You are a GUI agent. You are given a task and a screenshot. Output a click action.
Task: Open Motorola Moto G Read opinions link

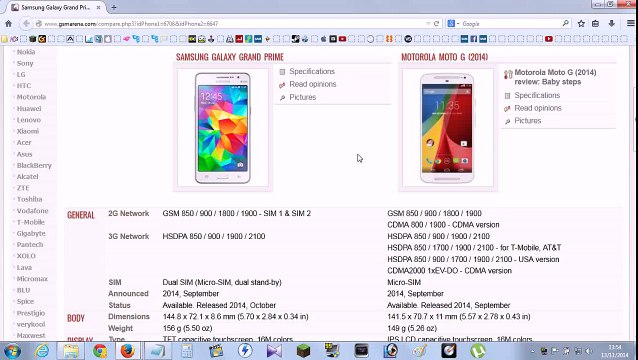(x=538, y=108)
